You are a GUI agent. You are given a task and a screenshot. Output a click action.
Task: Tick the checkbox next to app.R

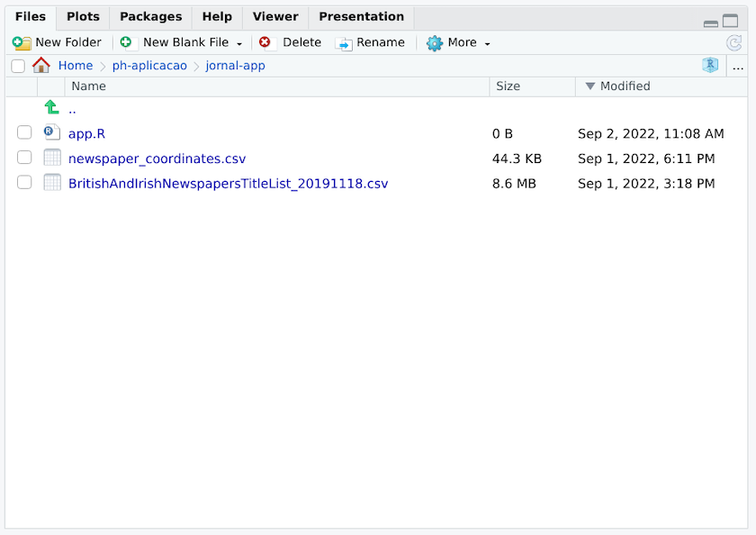tap(24, 133)
